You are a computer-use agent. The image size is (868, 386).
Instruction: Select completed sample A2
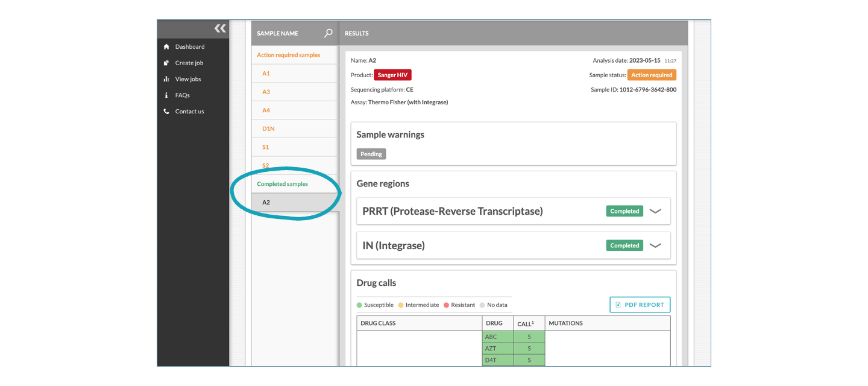(294, 203)
